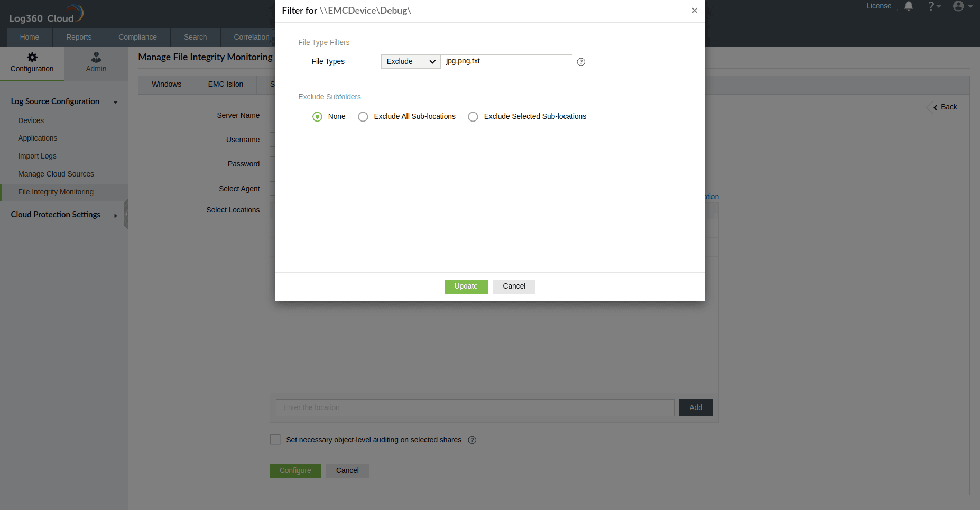Switch to the EMC Isilon tab
This screenshot has height=510, width=980.
(x=225, y=84)
